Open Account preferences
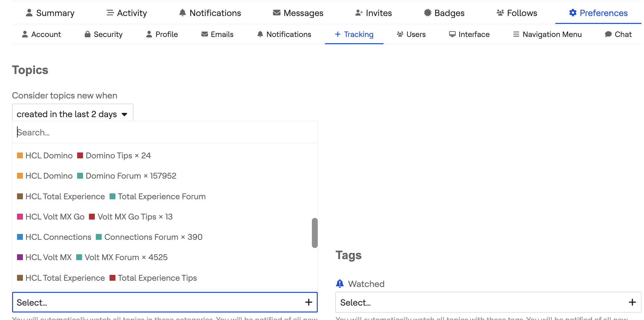The image size is (644, 320). click(x=41, y=34)
